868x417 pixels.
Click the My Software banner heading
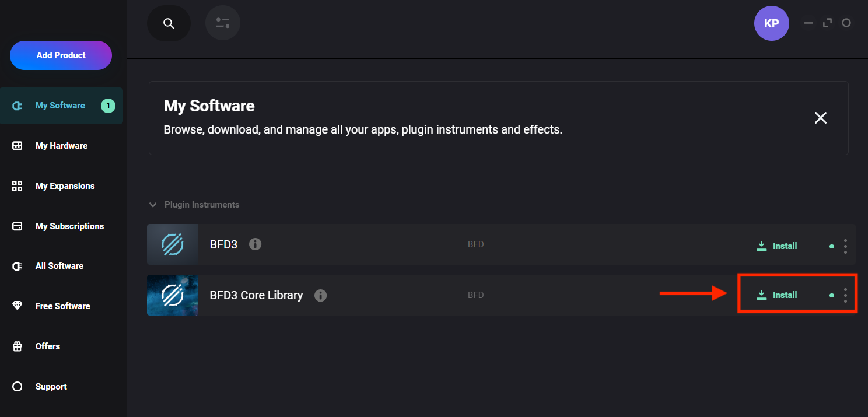tap(209, 106)
